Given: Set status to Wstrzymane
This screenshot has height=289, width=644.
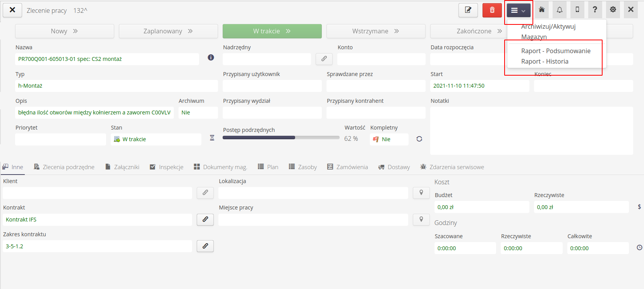Looking at the screenshot, I should (375, 31).
